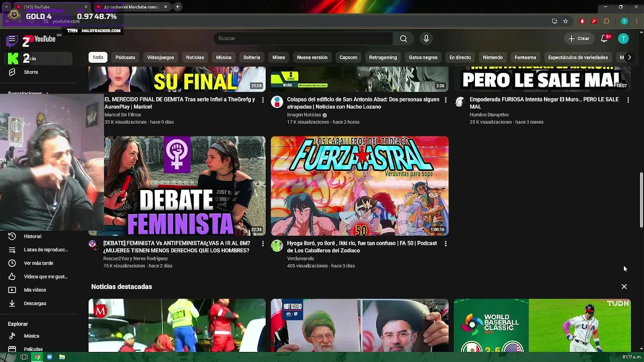Click the red hand extension icon
644x362 pixels.
[582, 21]
